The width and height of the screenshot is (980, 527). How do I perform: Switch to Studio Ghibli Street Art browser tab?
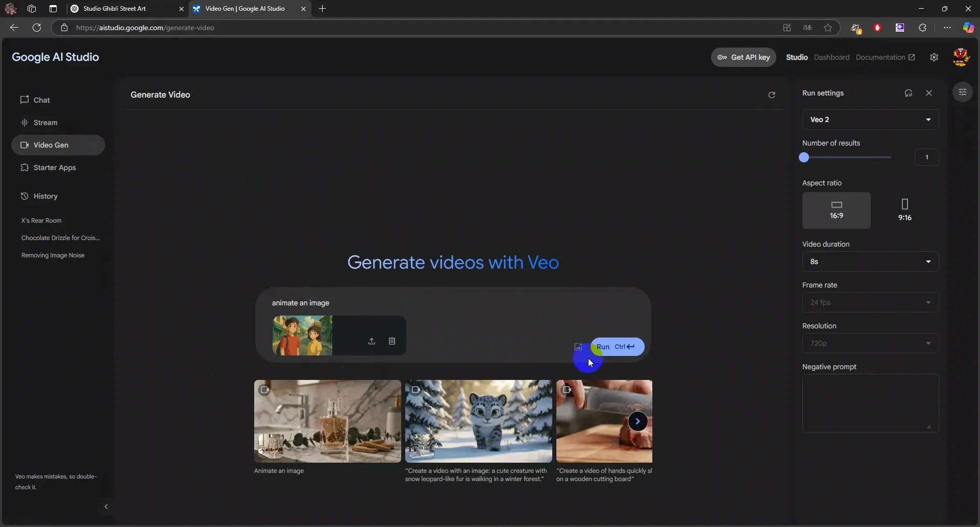point(128,9)
